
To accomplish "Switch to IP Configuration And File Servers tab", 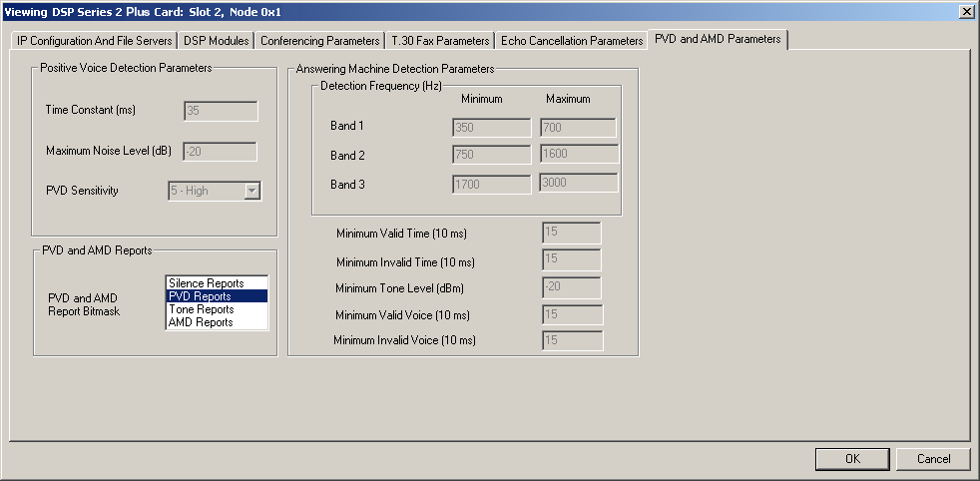I will click(x=95, y=41).
